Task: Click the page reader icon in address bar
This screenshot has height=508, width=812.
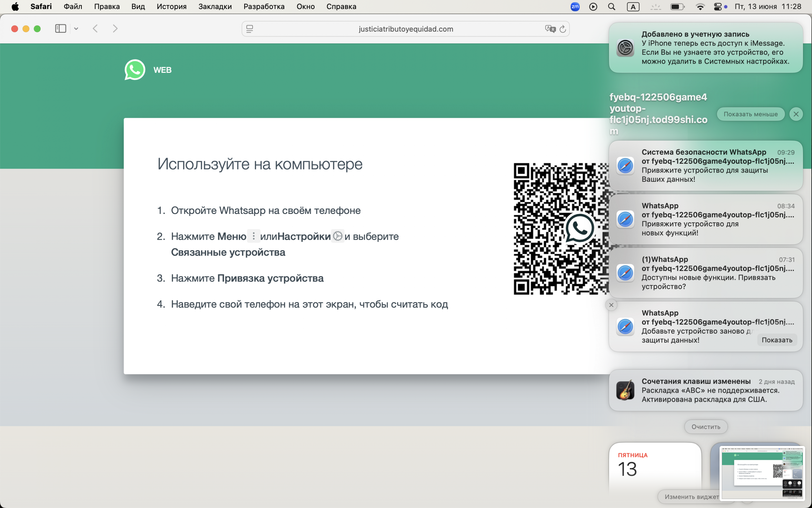Action: click(x=250, y=29)
